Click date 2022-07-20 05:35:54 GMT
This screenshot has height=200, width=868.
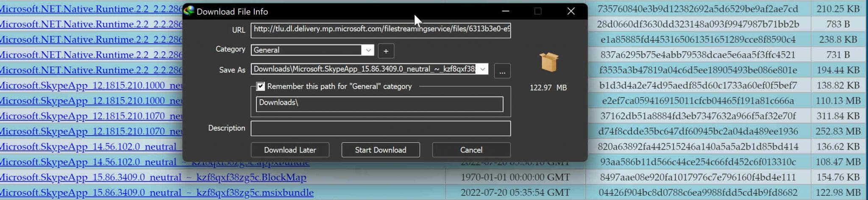point(515,193)
